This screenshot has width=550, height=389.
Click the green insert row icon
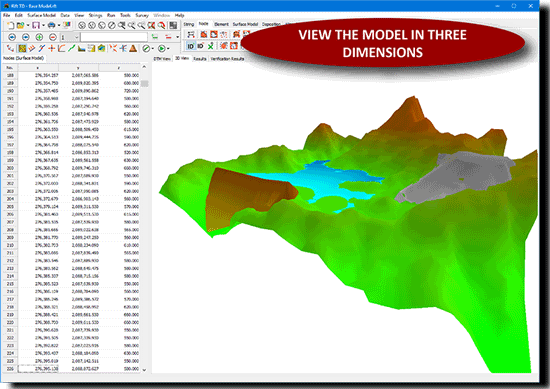coord(155,37)
